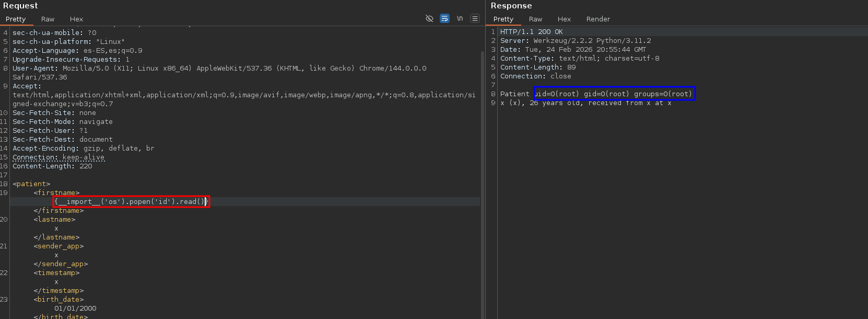
Task: Click the Content-Length: 220 request header
Action: point(52,166)
